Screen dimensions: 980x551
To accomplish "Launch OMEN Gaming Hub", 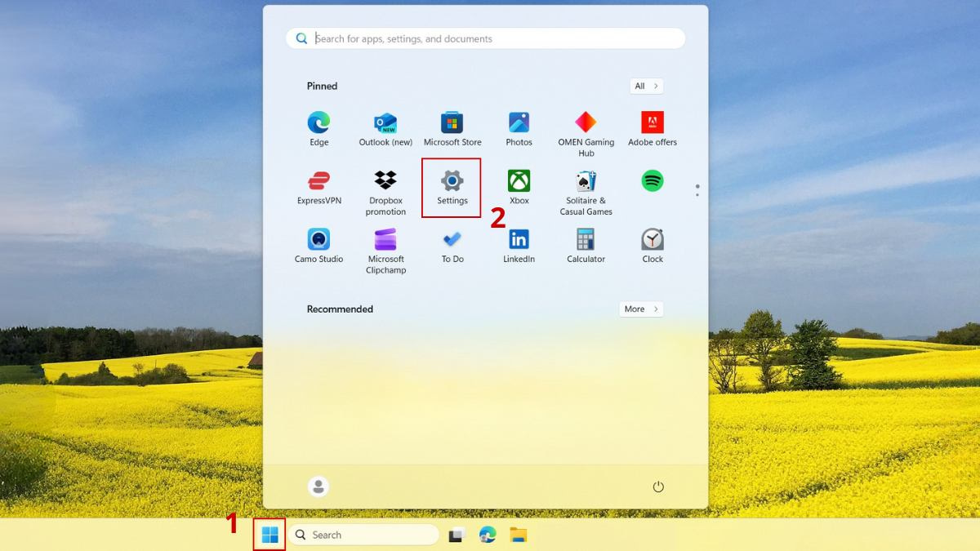I will 586,135.
